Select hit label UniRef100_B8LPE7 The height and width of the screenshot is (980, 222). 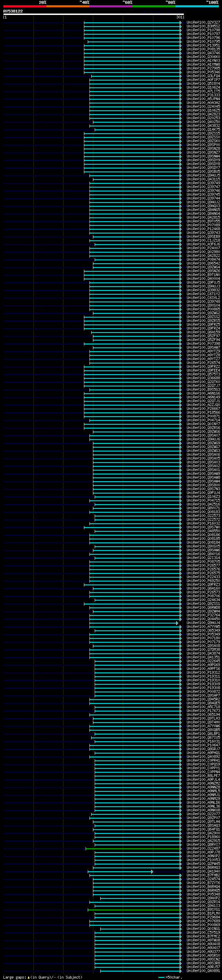203,776
